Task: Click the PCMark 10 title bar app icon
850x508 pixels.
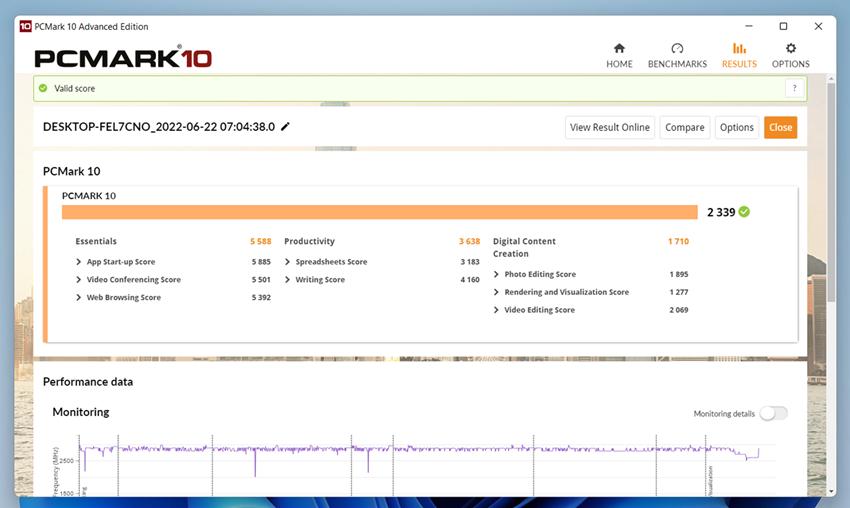Action: [x=25, y=26]
